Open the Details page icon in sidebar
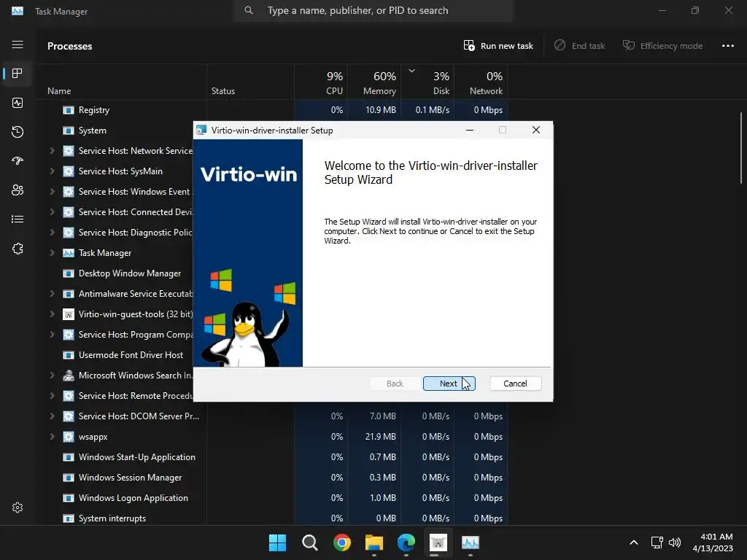This screenshot has height=560, width=747. [18, 219]
